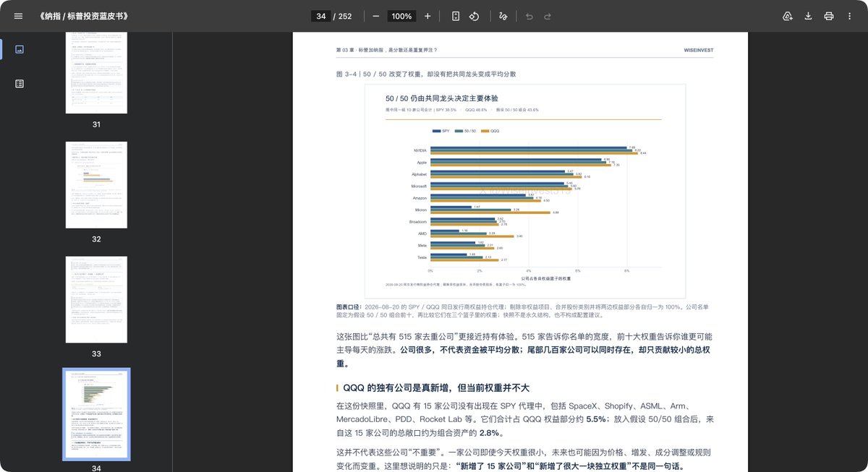Click the Amazon label on the chart
The image size is (868, 472).
coord(420,197)
